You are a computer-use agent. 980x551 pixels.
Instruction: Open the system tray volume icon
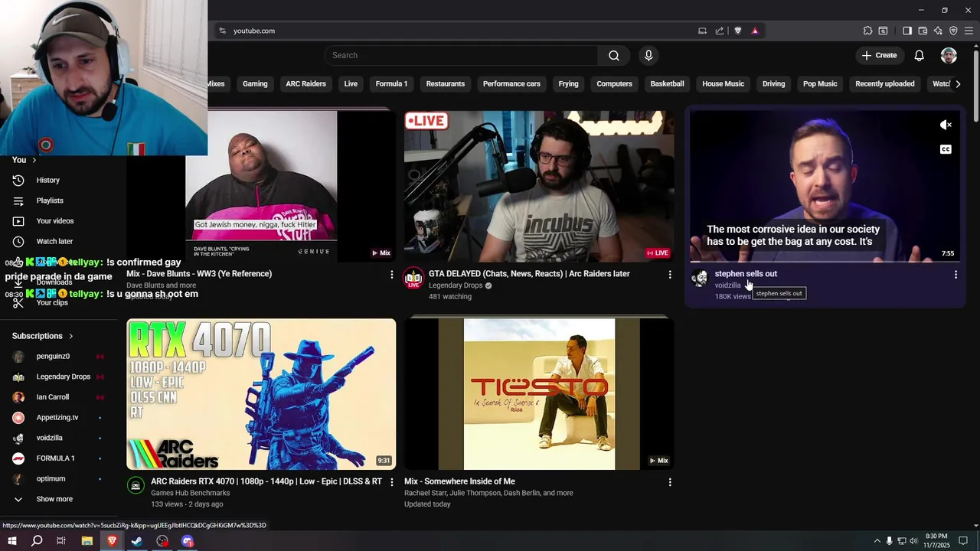coord(913,541)
